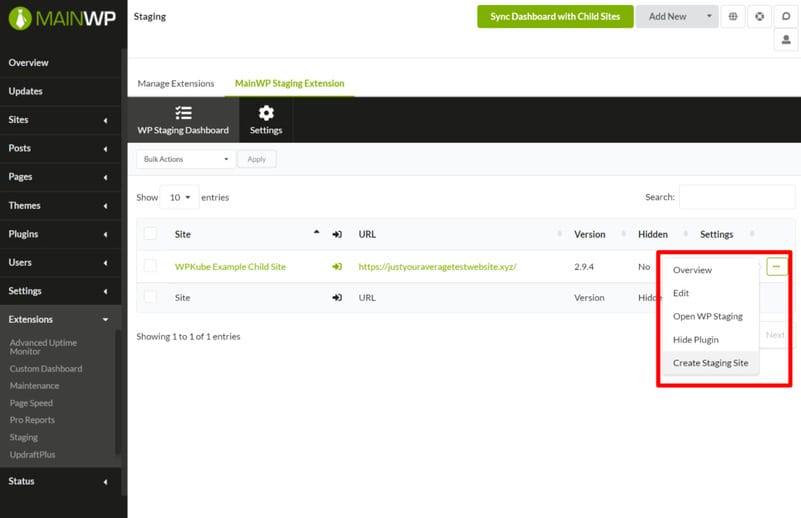The width and height of the screenshot is (801, 518).
Task: Expand the Posts sidebar menu
Action: point(60,149)
